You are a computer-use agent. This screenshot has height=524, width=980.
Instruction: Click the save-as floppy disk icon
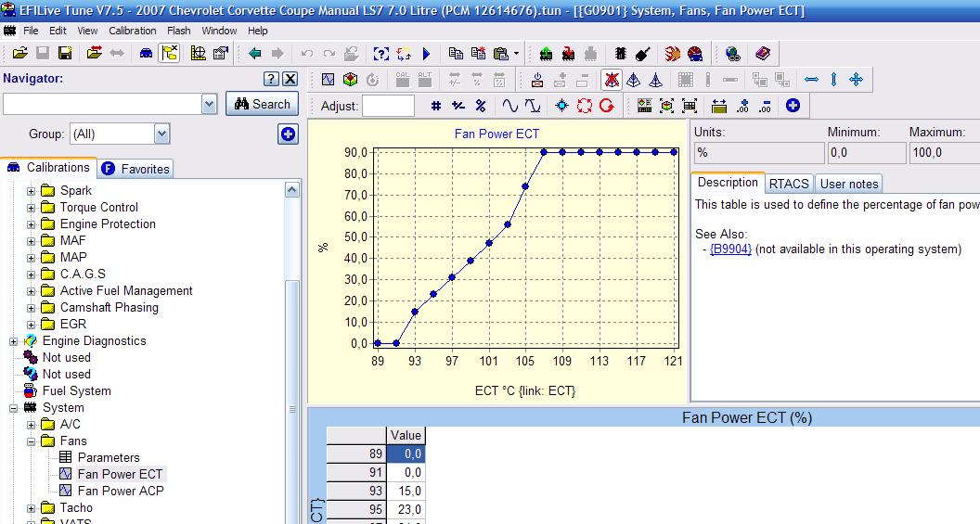pyautogui.click(x=65, y=54)
